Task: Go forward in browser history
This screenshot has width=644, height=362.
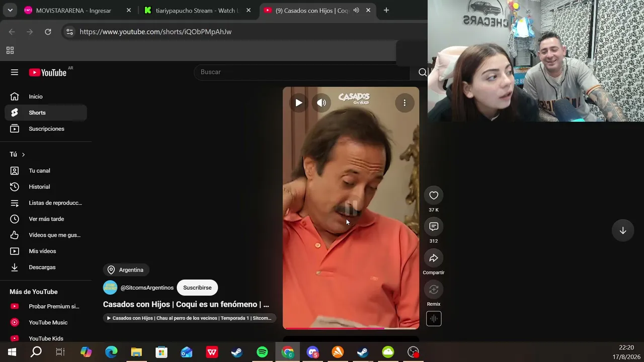Action: [x=30, y=32]
